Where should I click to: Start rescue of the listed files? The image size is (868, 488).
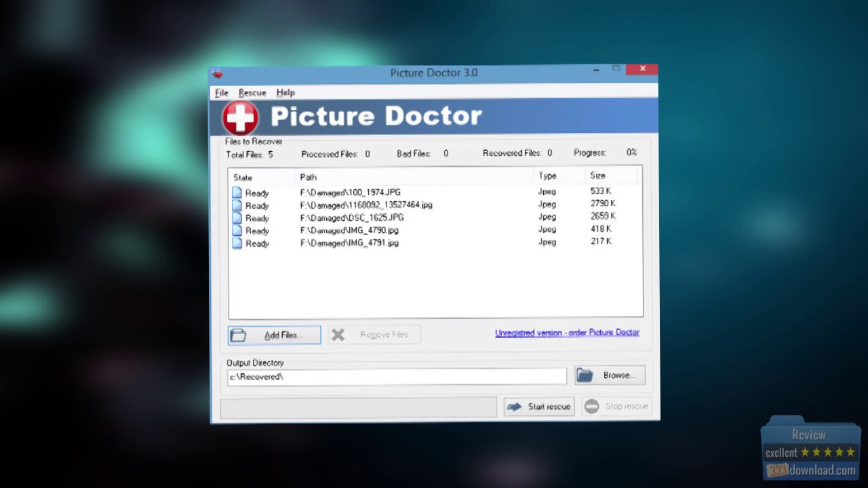coord(539,407)
